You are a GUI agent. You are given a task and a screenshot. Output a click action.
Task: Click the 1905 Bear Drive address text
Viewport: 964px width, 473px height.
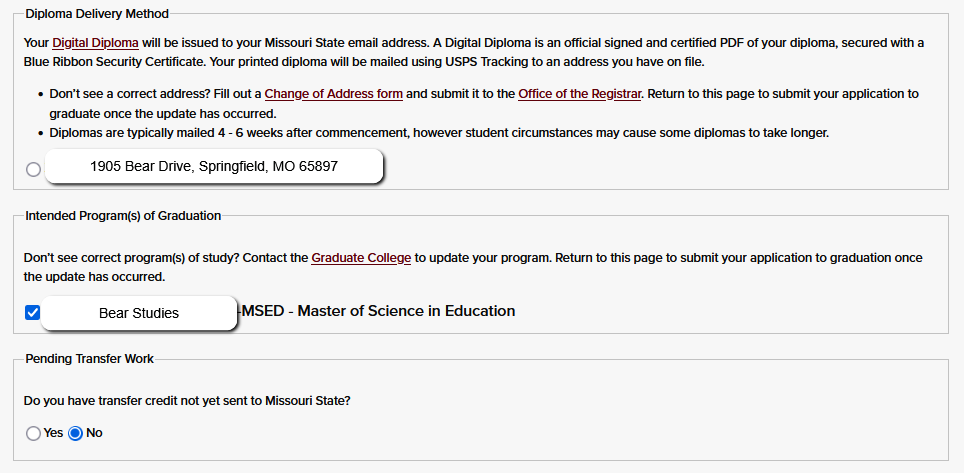(x=214, y=167)
